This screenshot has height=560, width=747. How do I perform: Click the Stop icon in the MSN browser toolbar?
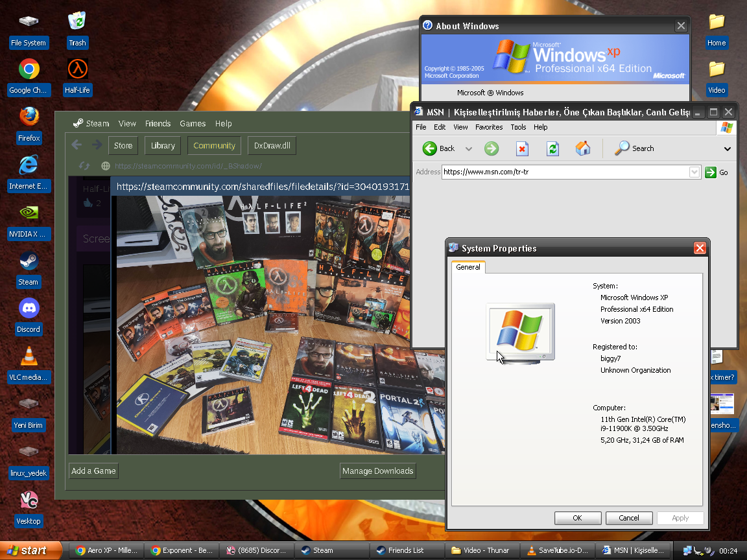522,148
